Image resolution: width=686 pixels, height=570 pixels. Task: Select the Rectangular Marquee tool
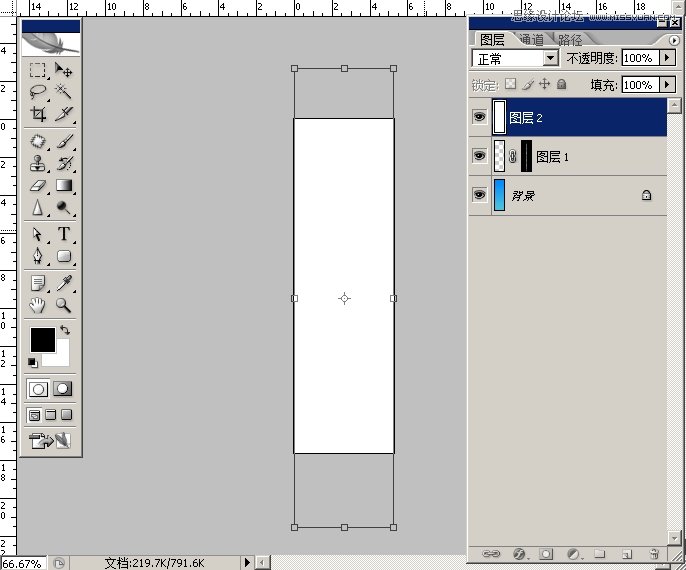[x=38, y=70]
